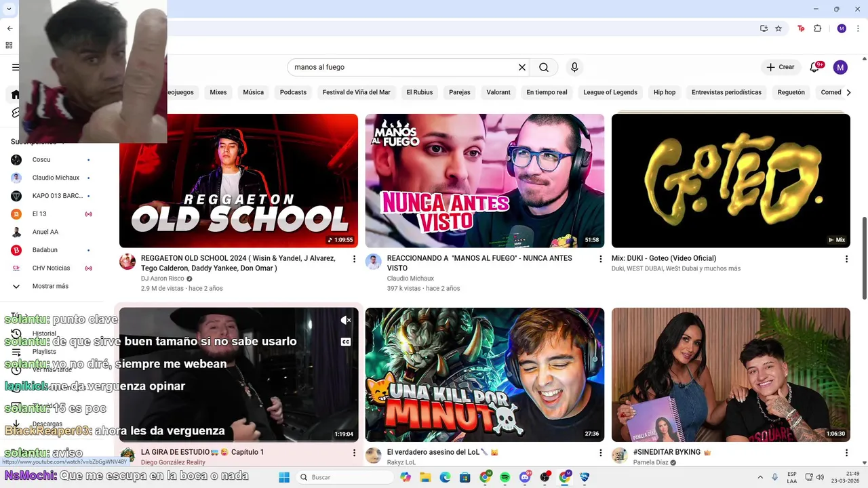Select the Hip hop filter chip
This screenshot has width=868, height=488.
[x=665, y=92]
